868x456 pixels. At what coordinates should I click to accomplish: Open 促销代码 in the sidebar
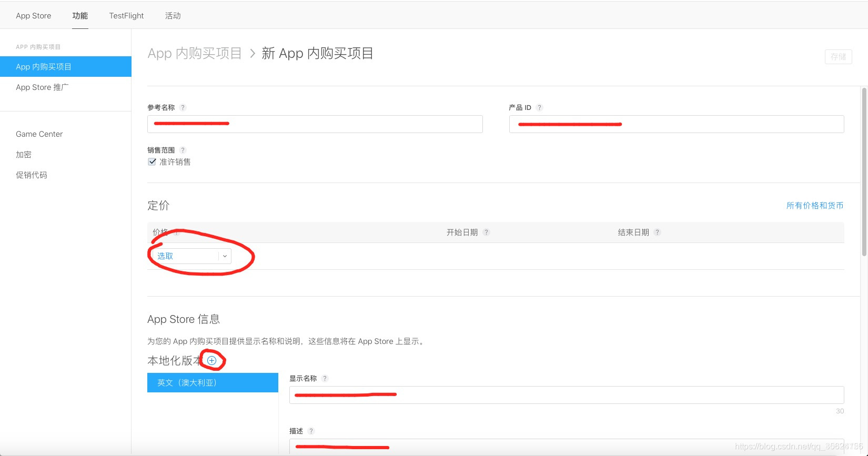click(32, 175)
